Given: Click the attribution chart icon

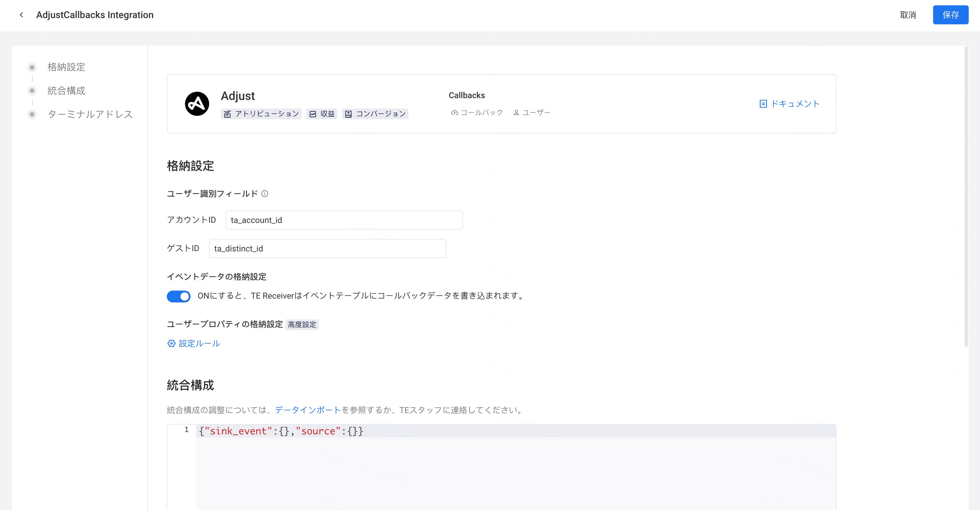Looking at the screenshot, I should click(227, 114).
